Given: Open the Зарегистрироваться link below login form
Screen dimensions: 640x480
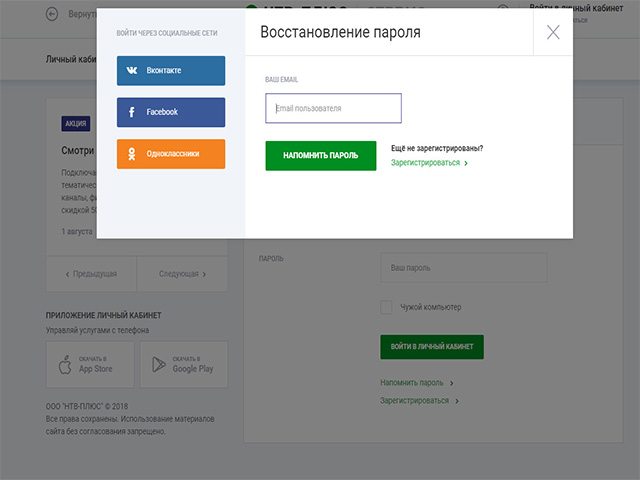Looking at the screenshot, I should point(414,400).
